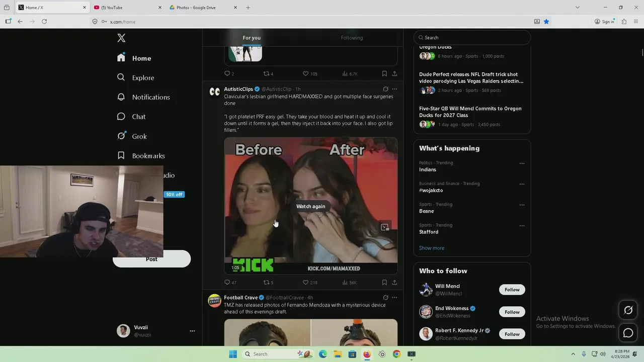Follow End Wokeness
644x362 pixels.
coord(512,312)
